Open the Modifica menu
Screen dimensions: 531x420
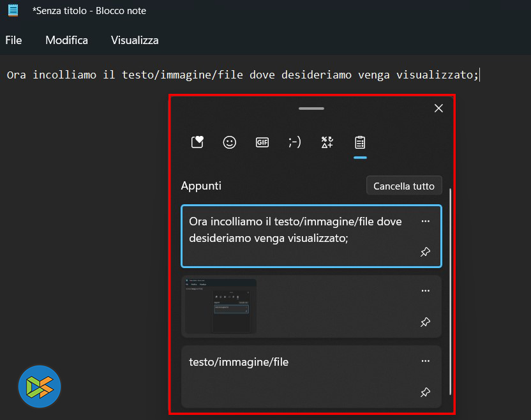pos(67,40)
